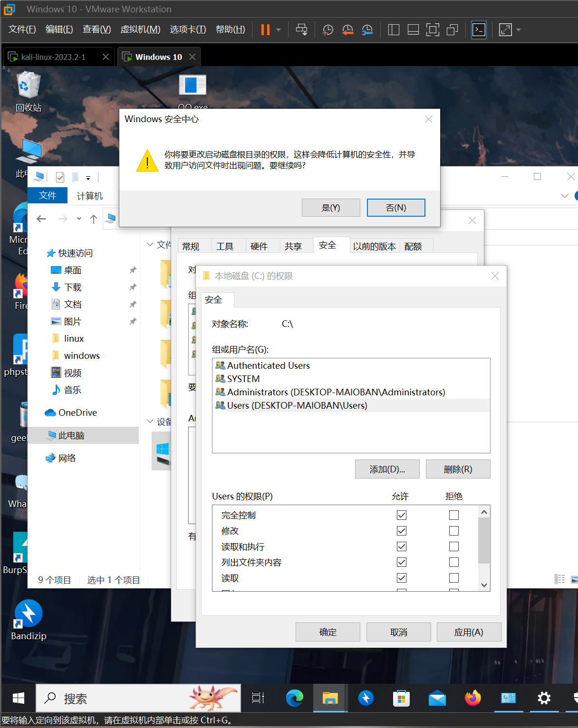The image size is (578, 728).
Task: Decline the security warning with 否(N)
Action: [396, 208]
